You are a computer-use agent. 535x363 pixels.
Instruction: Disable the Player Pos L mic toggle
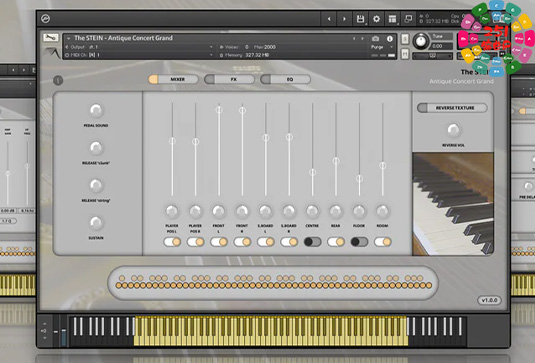coord(172,242)
